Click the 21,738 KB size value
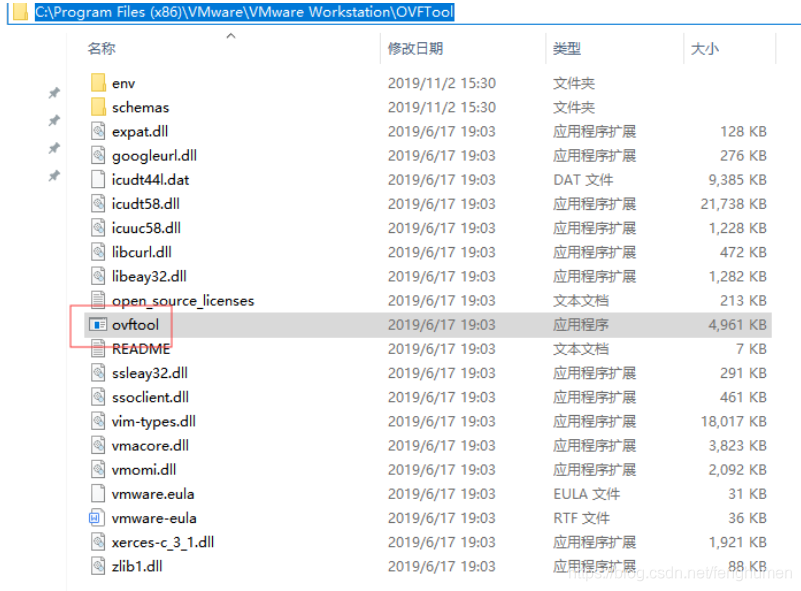The height and width of the screenshot is (591, 801). 734,204
